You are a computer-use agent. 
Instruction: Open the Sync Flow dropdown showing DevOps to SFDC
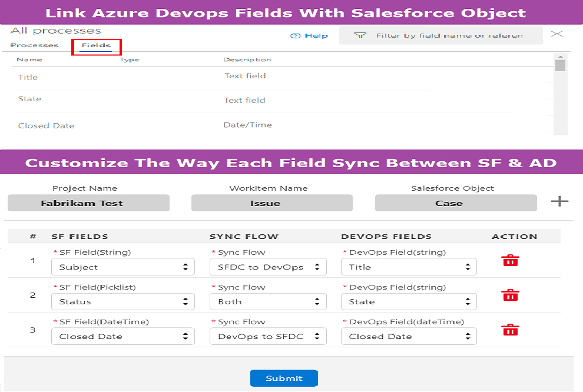268,336
